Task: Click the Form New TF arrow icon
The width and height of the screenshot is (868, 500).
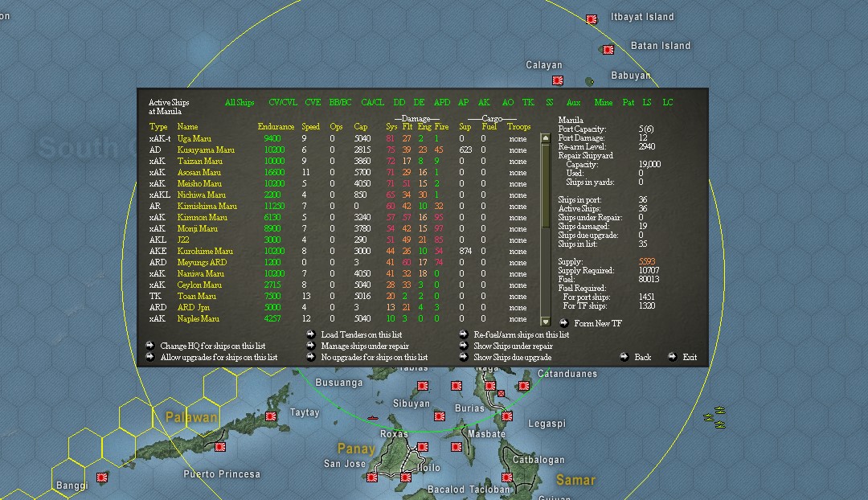Action: coord(564,323)
